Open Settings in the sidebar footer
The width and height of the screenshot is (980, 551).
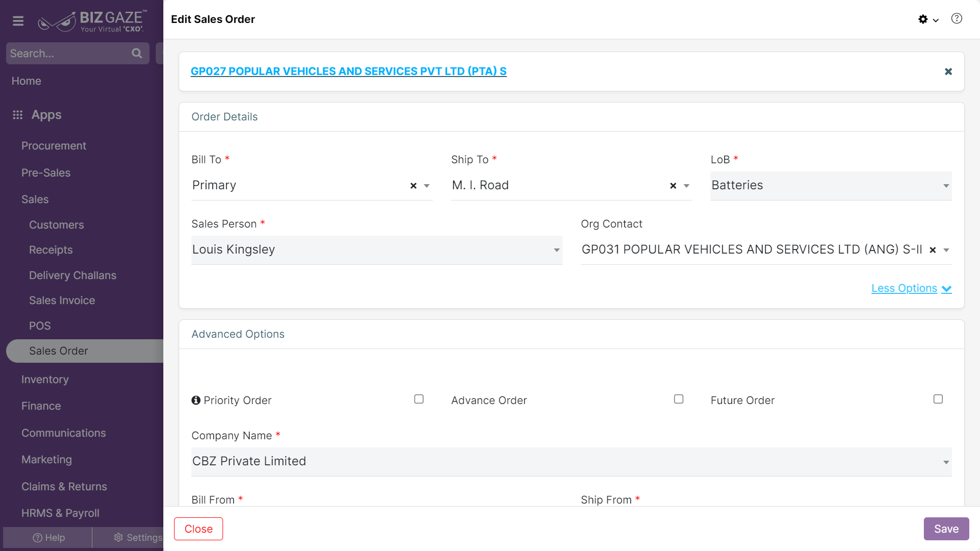(138, 538)
